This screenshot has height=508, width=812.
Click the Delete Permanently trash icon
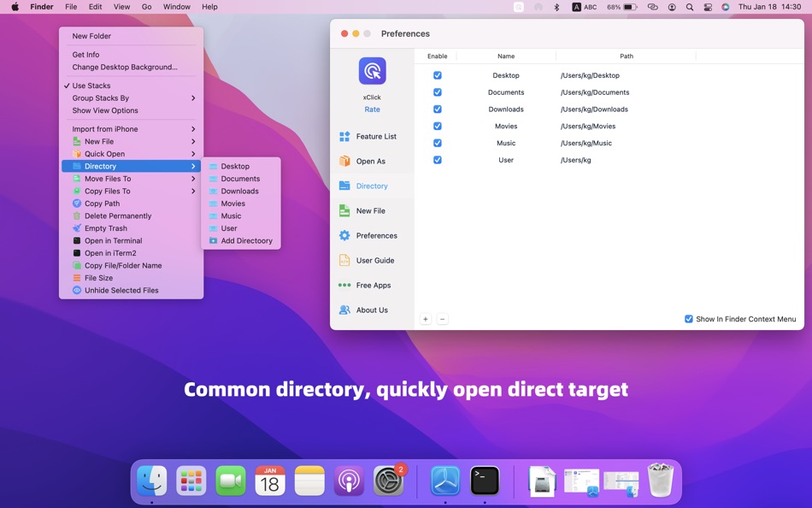[77, 216]
